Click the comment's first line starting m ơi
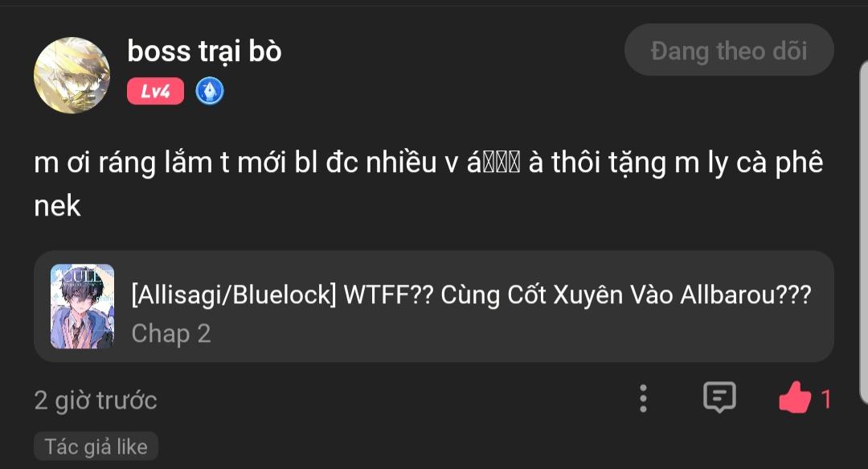Viewport: 868px width, 469px height. [x=428, y=163]
